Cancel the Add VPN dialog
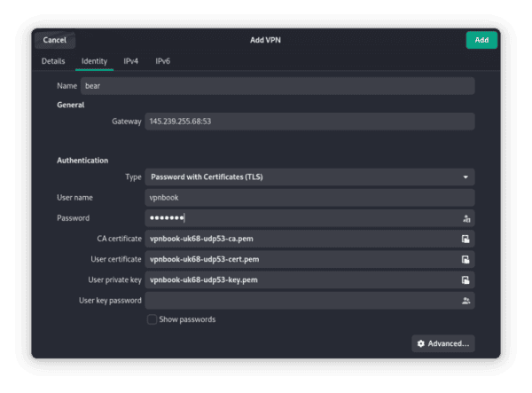Viewport: 532px width, 393px height. 54,40
